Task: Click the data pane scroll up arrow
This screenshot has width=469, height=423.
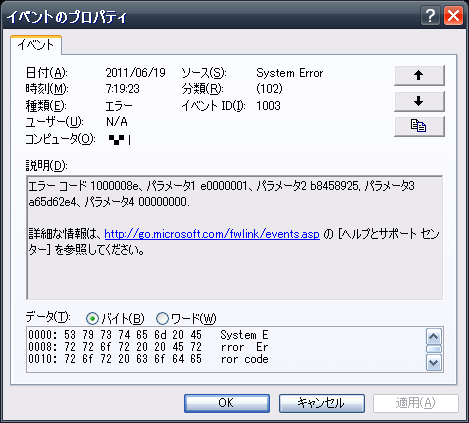Action: [x=434, y=337]
